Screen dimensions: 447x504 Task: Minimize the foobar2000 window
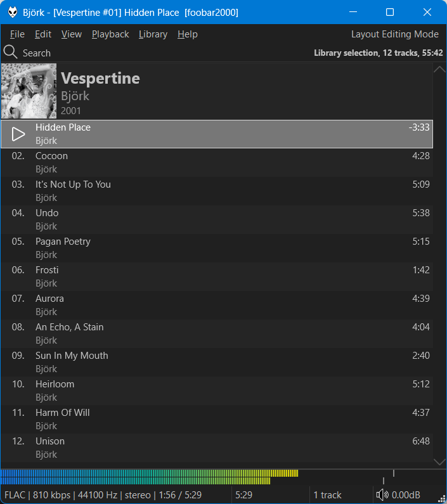click(353, 12)
